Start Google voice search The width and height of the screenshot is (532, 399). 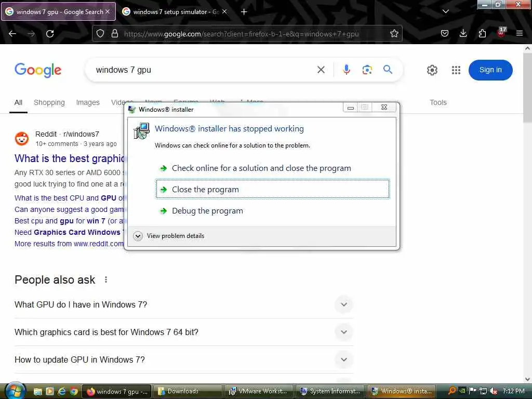pos(346,70)
